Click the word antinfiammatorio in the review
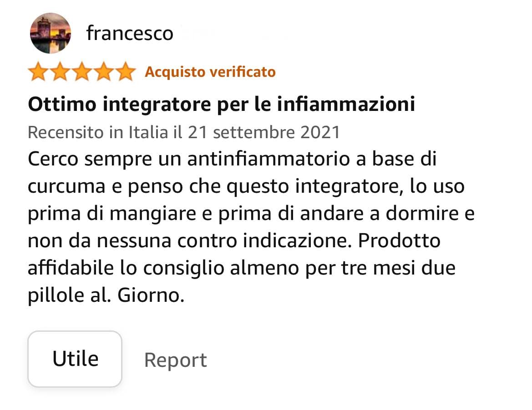Viewport: 532px width, 410px height. tap(269, 159)
